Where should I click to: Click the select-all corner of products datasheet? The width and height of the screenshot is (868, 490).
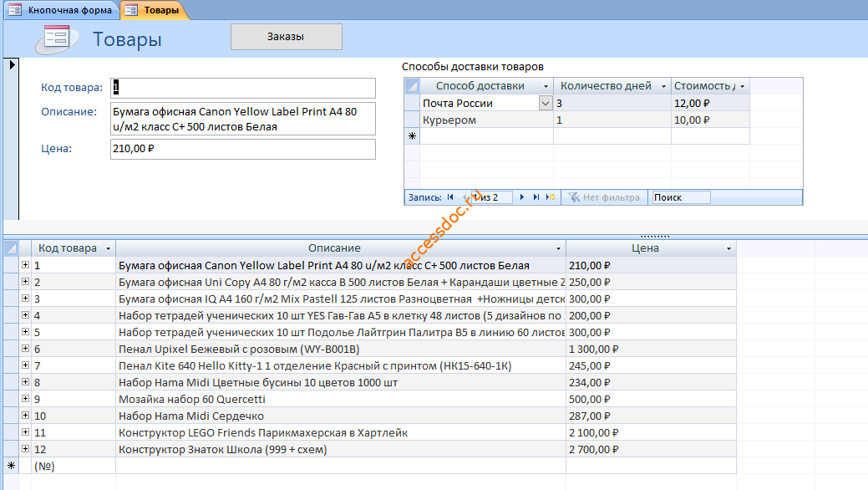click(x=11, y=248)
